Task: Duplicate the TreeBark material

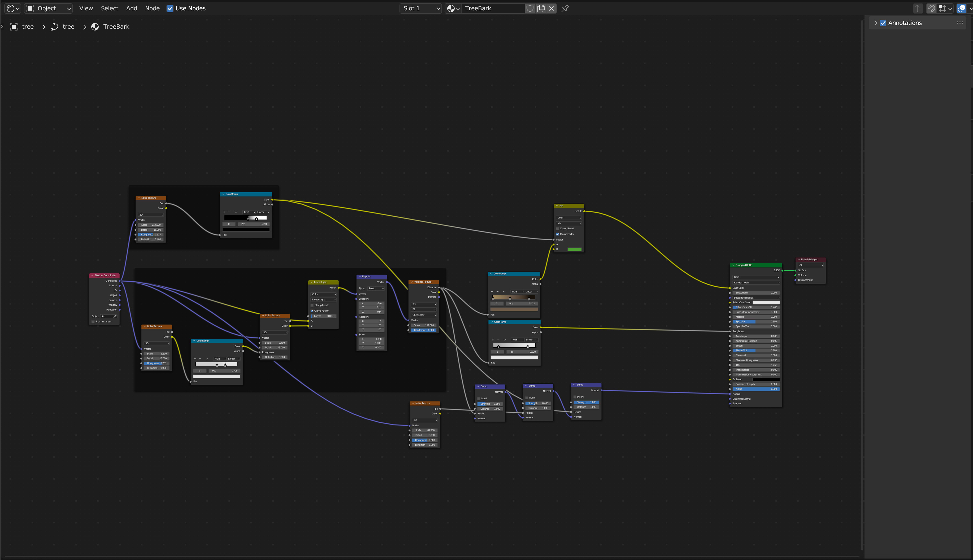Action: coord(541,8)
